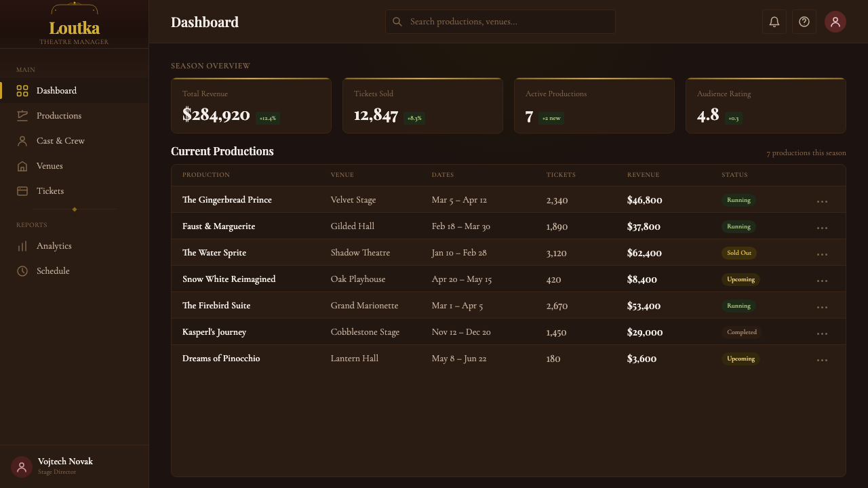The width and height of the screenshot is (868, 488).
Task: Click the Cast & Crew person icon
Action: (22, 141)
